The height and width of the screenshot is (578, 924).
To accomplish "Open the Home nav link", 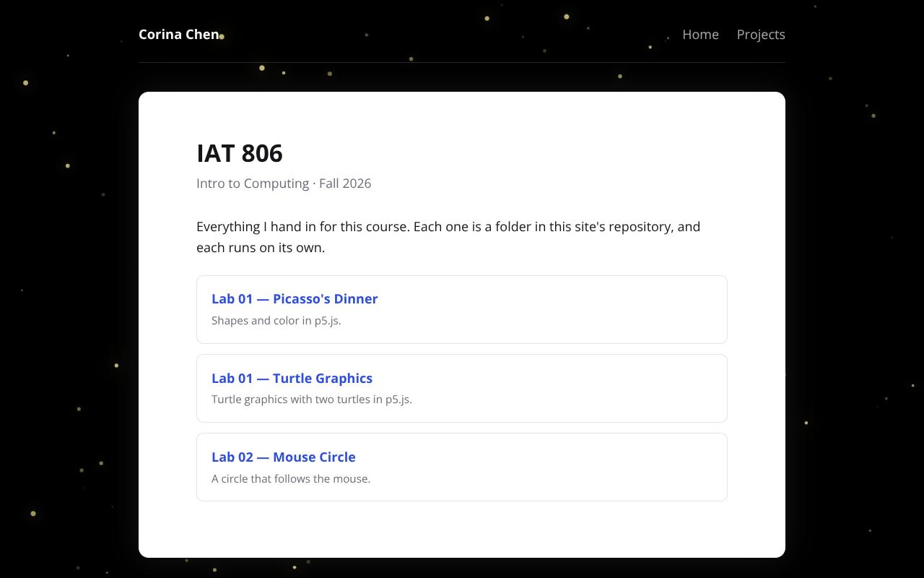I will pyautogui.click(x=700, y=35).
